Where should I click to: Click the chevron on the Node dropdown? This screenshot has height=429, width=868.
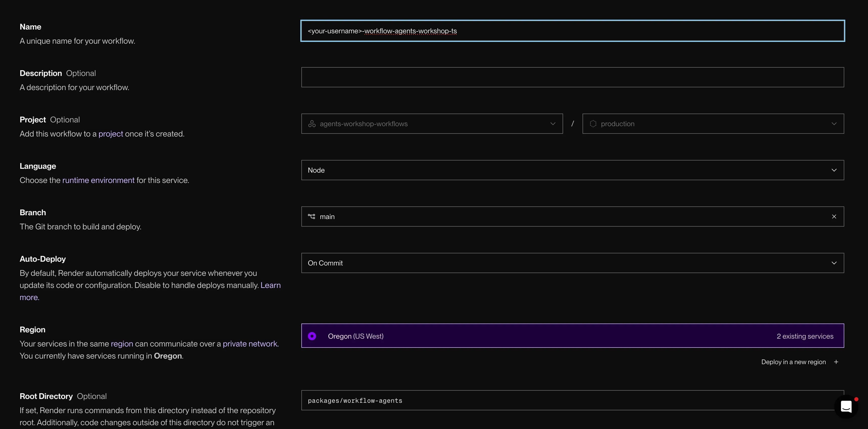click(834, 170)
